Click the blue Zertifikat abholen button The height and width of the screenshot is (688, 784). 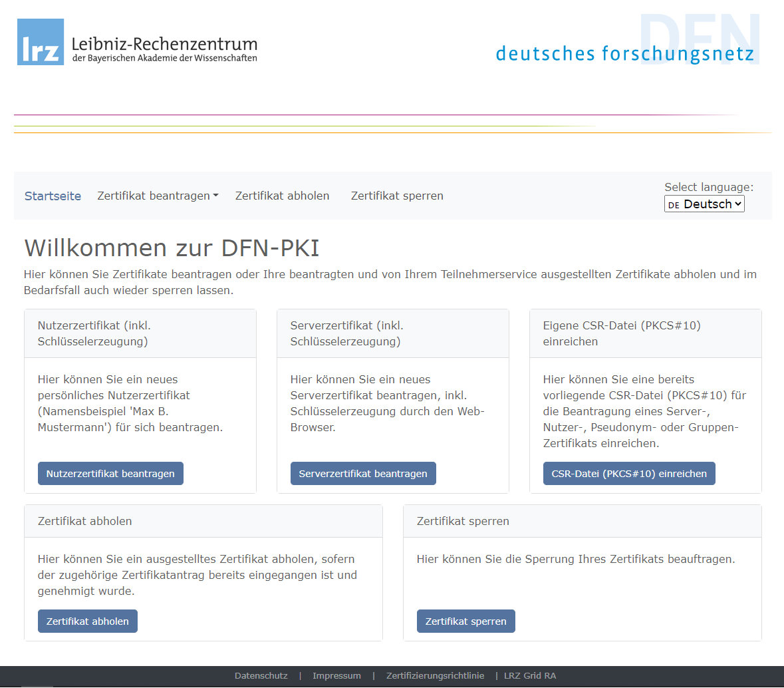click(88, 621)
